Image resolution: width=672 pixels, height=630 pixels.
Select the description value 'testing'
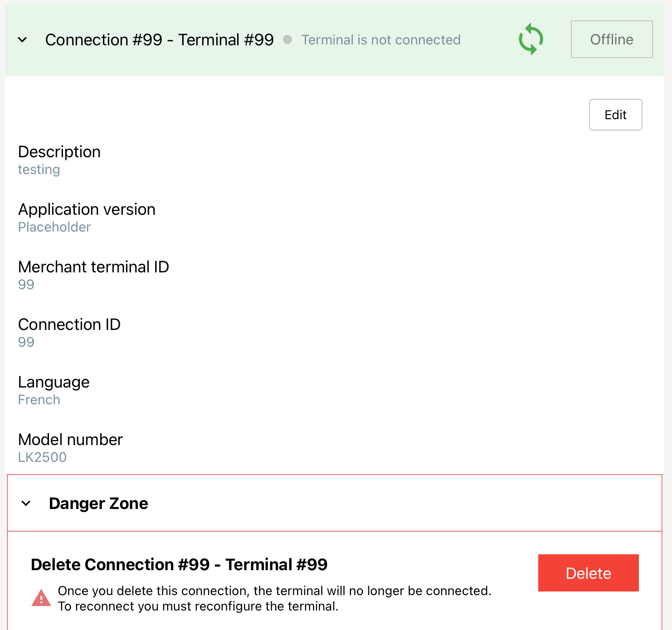click(39, 170)
